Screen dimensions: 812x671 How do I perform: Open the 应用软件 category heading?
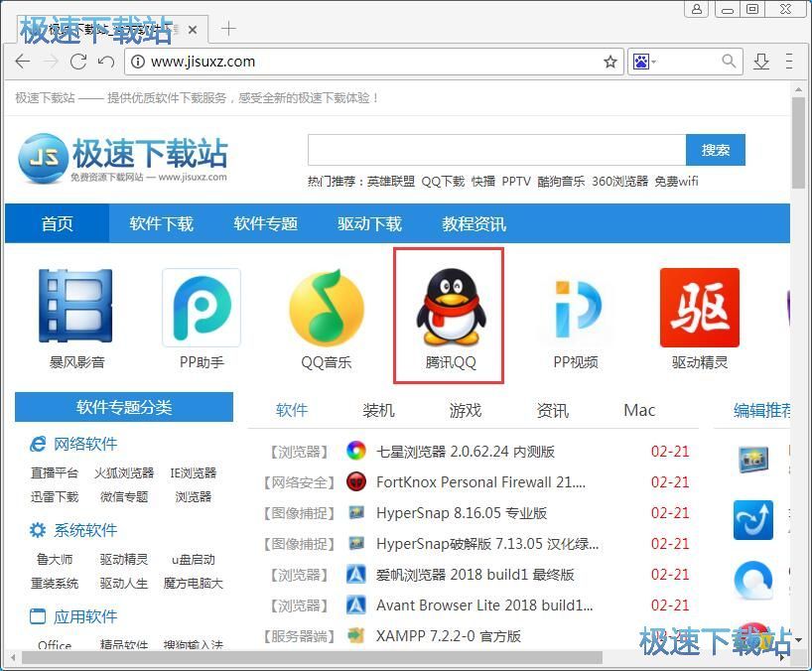point(85,616)
